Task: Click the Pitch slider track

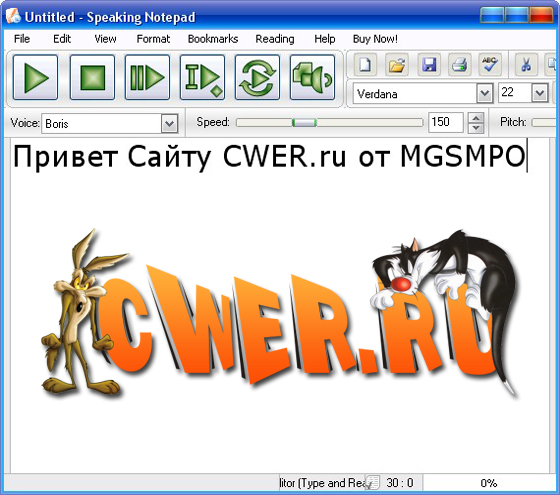Action: click(x=545, y=122)
